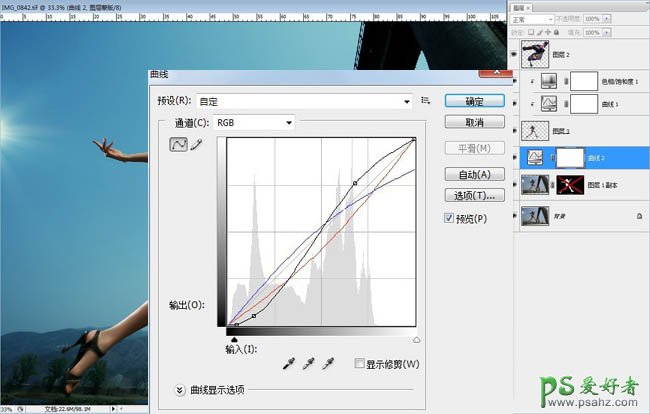Open the preset options menu icon
650x414 pixels.
coord(426,100)
